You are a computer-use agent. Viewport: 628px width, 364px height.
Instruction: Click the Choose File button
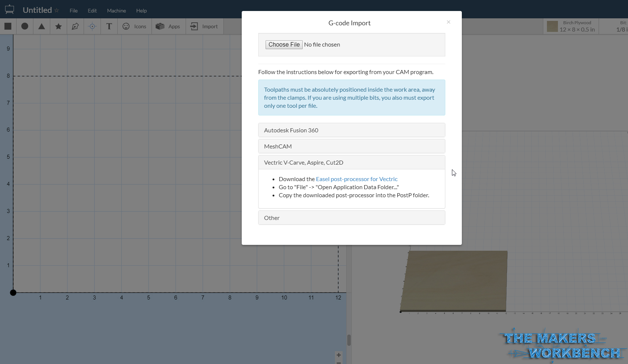[284, 44]
